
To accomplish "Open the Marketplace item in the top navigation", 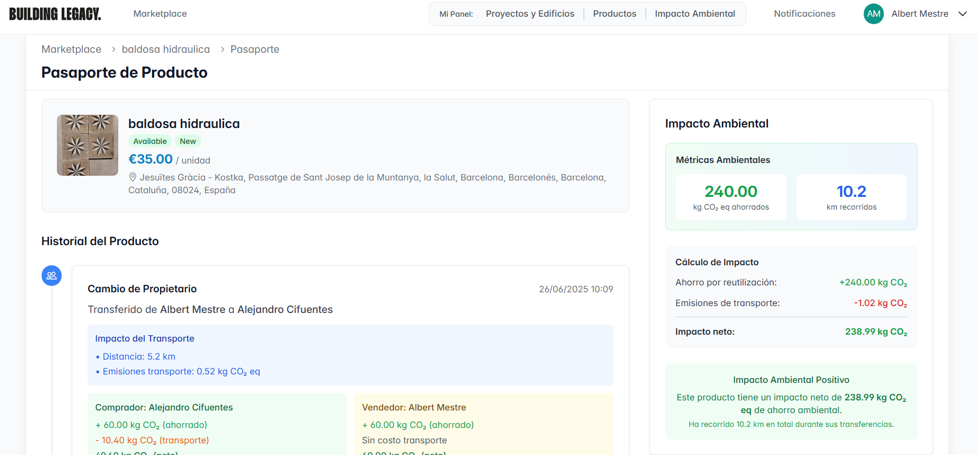I will [160, 14].
